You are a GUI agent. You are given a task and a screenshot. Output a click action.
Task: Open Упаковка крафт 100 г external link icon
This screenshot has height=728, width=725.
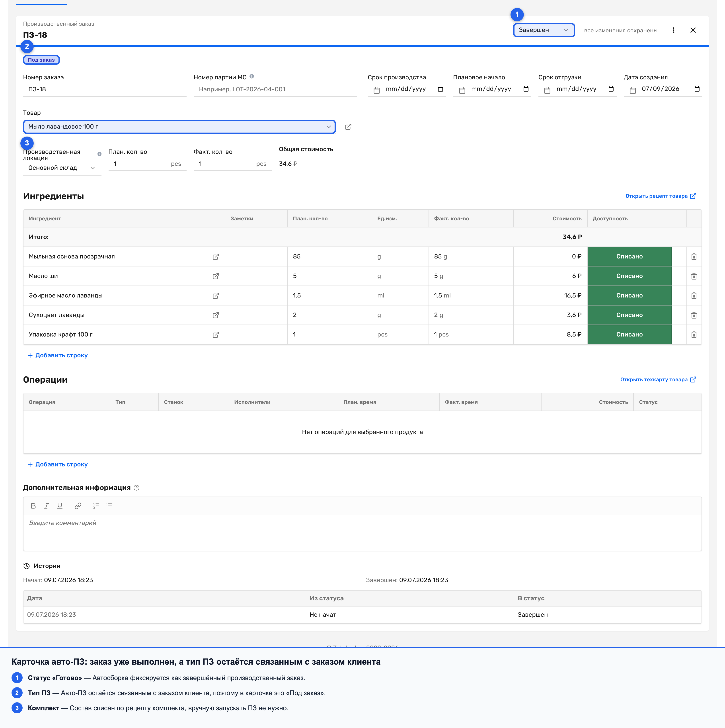pos(216,335)
